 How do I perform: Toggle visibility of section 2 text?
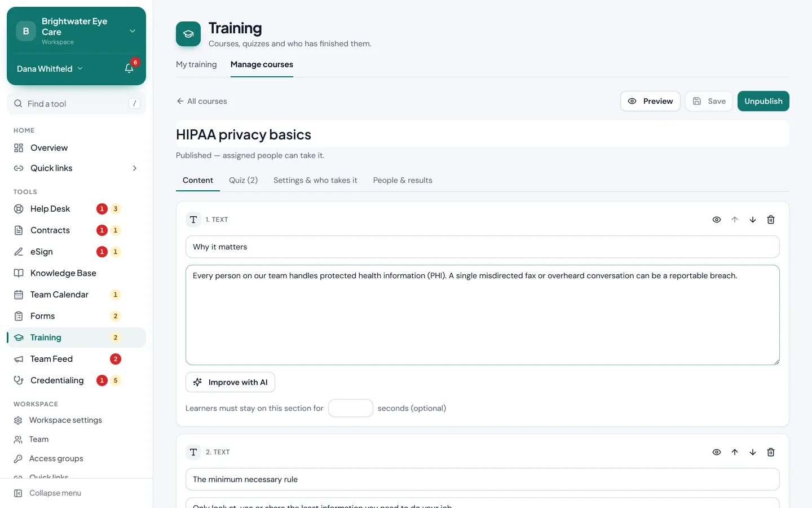717,452
